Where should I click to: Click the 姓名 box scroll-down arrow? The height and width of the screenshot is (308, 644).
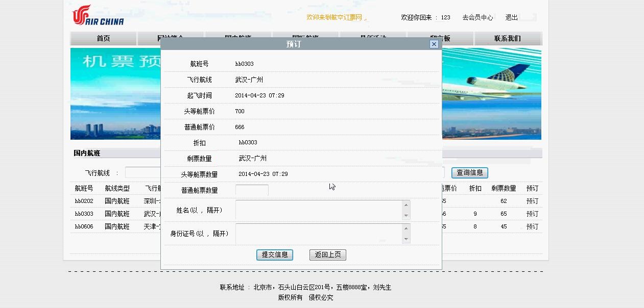(406, 215)
